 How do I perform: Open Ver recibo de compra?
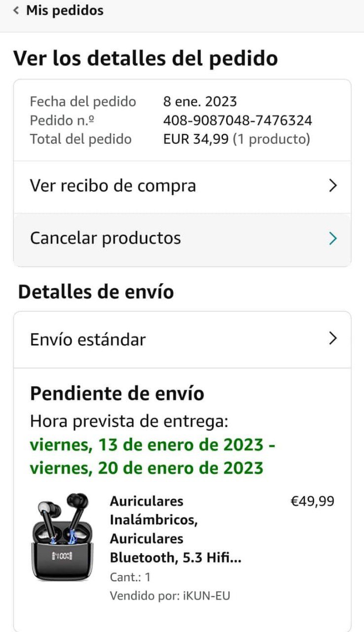113,186
